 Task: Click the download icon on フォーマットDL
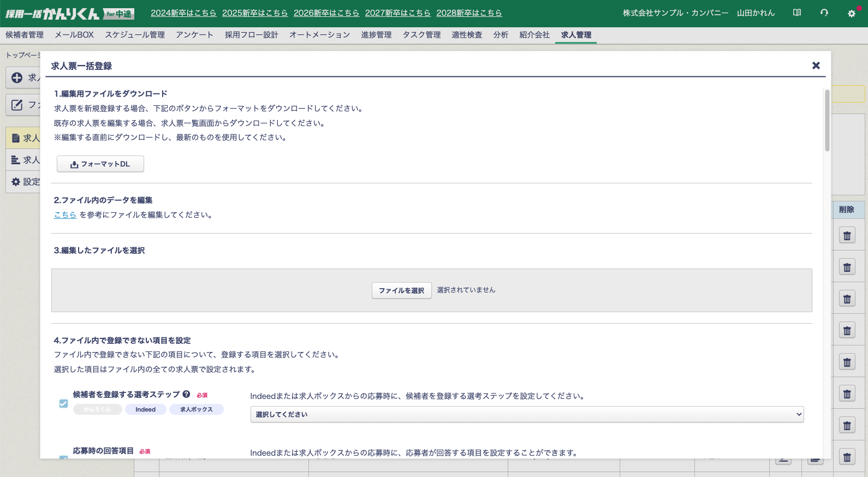click(74, 164)
